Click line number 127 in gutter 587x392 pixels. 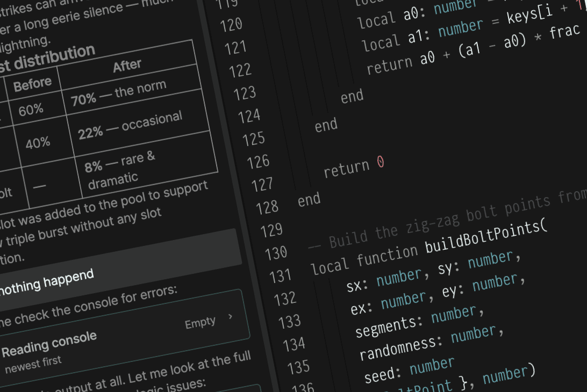click(262, 185)
